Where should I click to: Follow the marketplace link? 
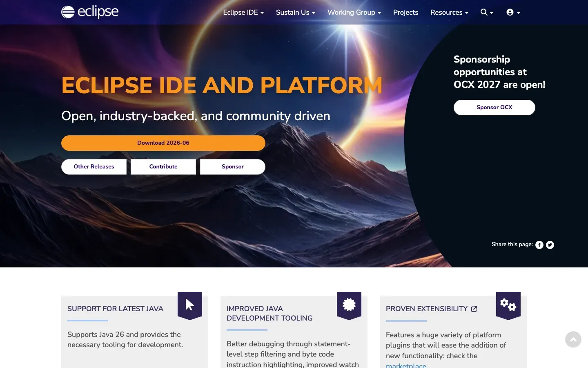click(406, 365)
